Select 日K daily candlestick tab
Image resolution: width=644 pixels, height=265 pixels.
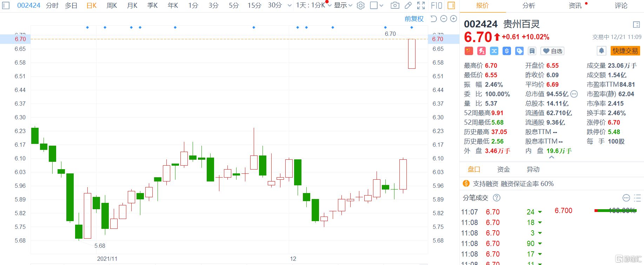pos(92,5)
